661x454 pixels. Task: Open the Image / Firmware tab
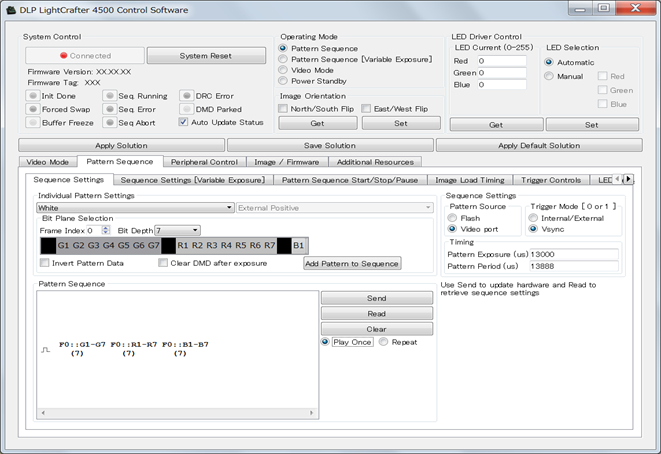[x=287, y=162]
